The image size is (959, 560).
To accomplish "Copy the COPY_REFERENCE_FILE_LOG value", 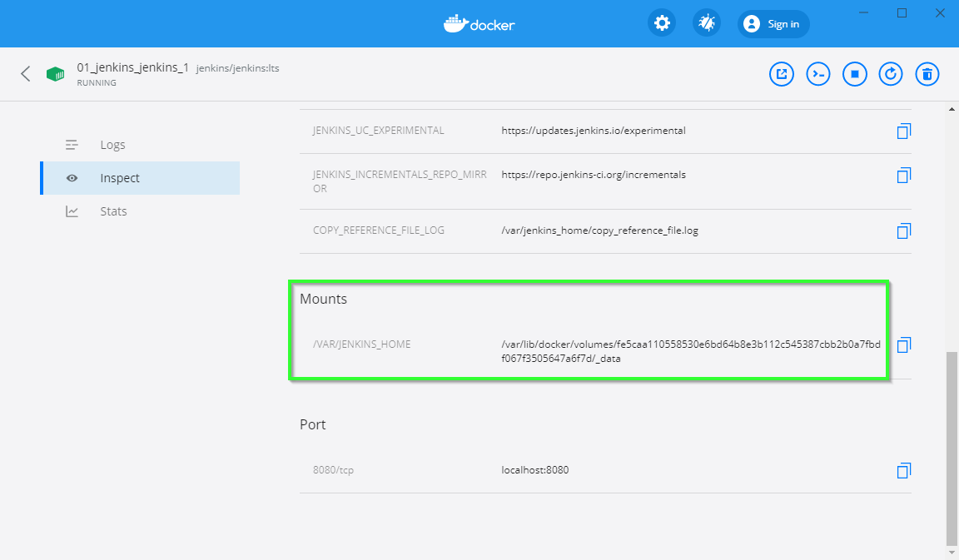I will tap(903, 231).
